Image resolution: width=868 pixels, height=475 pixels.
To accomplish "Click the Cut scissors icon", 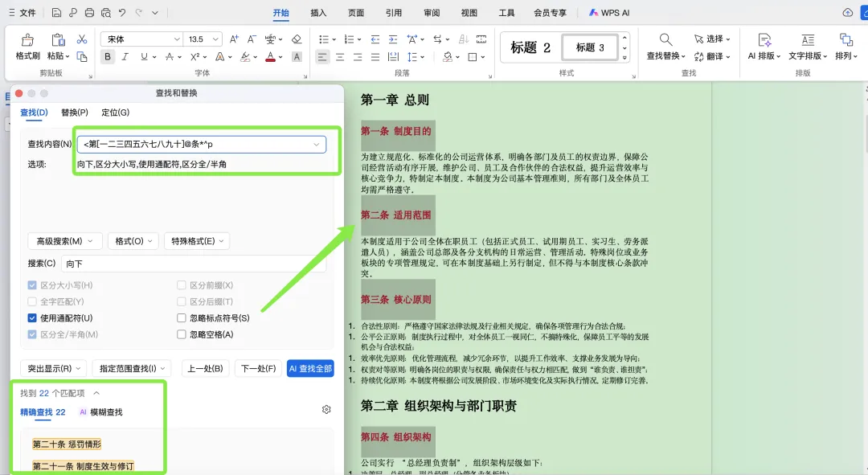I will click(x=82, y=39).
